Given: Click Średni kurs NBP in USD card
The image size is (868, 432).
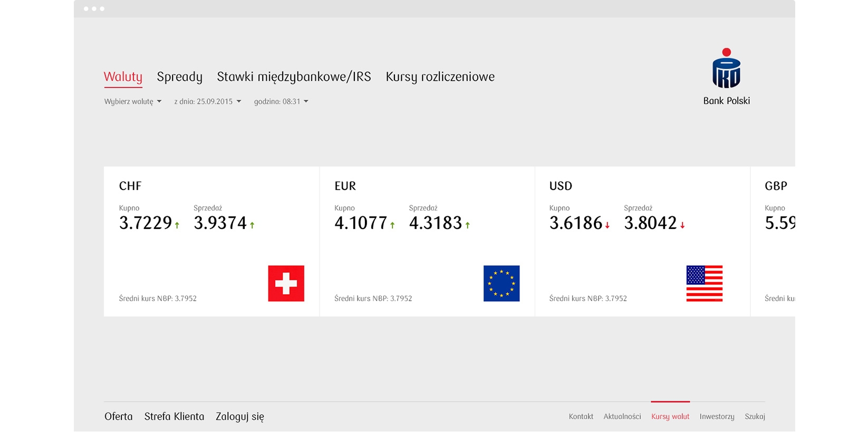Looking at the screenshot, I should pos(588,299).
